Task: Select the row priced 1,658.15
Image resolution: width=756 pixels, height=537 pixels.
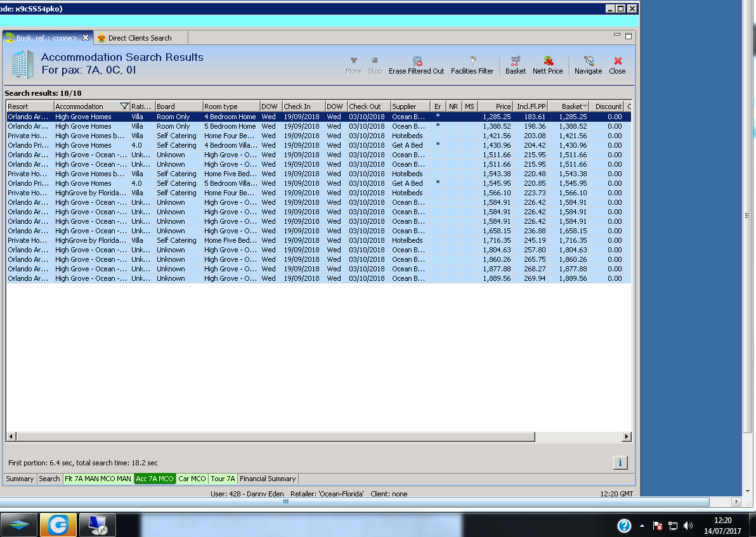Action: (318, 231)
